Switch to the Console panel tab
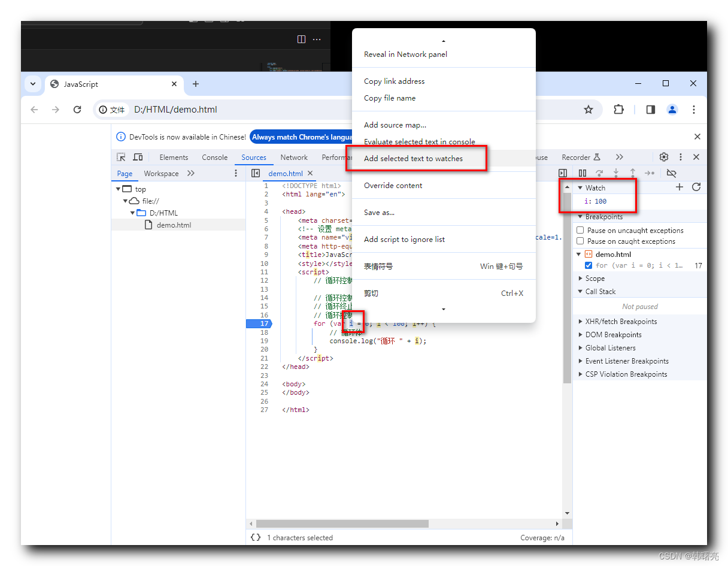This screenshot has width=728, height=566. click(x=215, y=158)
